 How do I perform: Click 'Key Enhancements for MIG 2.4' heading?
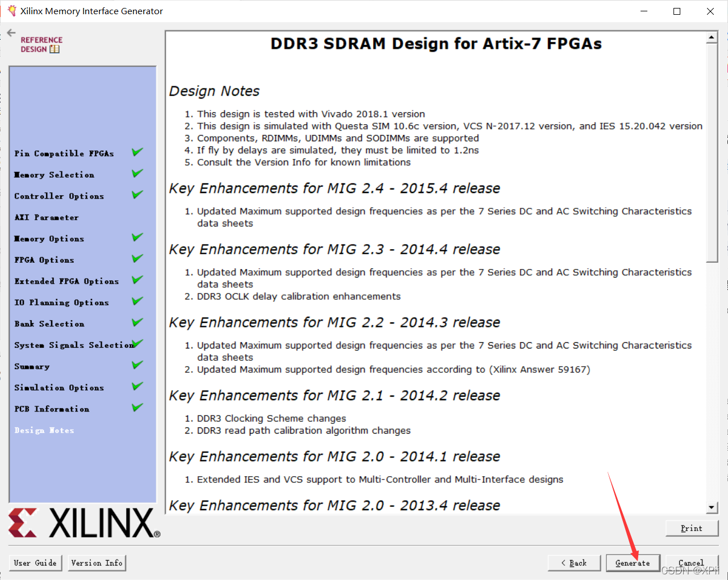[334, 188]
